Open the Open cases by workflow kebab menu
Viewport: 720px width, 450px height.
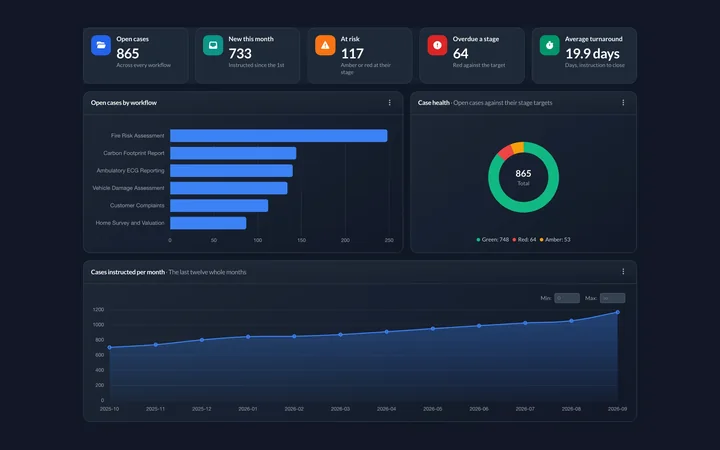(x=389, y=103)
